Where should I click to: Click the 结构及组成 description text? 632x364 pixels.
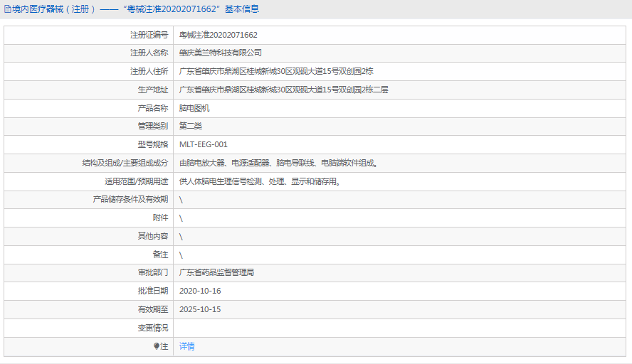[278, 163]
